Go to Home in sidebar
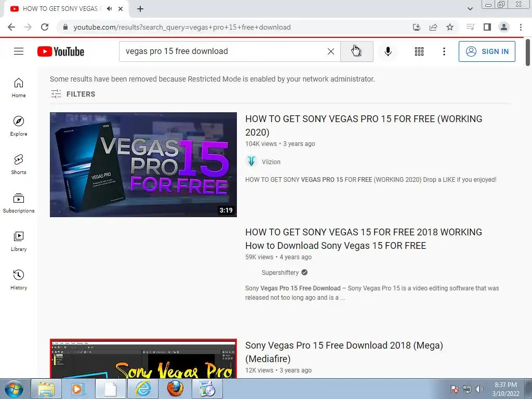This screenshot has height=399, width=532. [19, 88]
